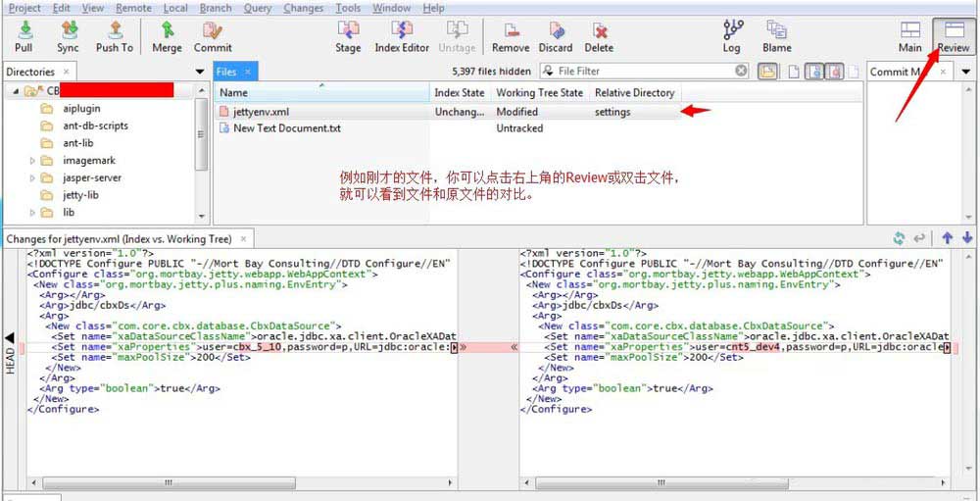Open the Commit Message panel dropdown arrow
980x501 pixels.
965,72
